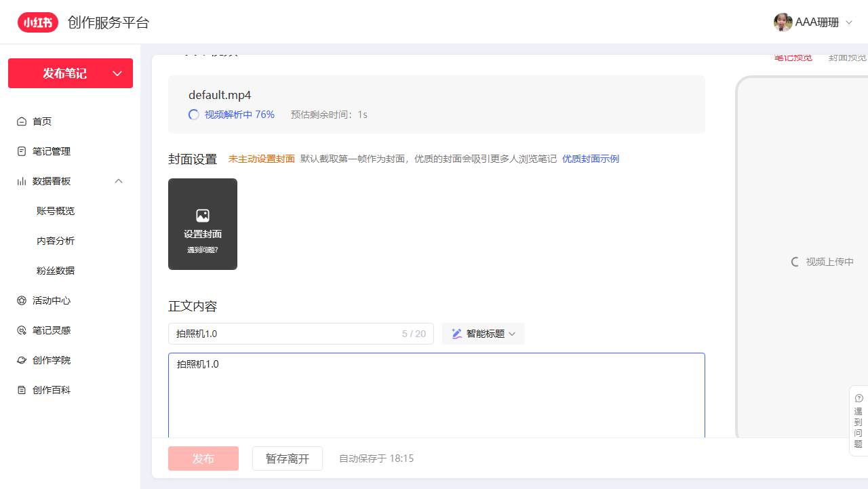Click the 创作学院 graduation icon
This screenshot has height=489, width=868.
(22, 360)
